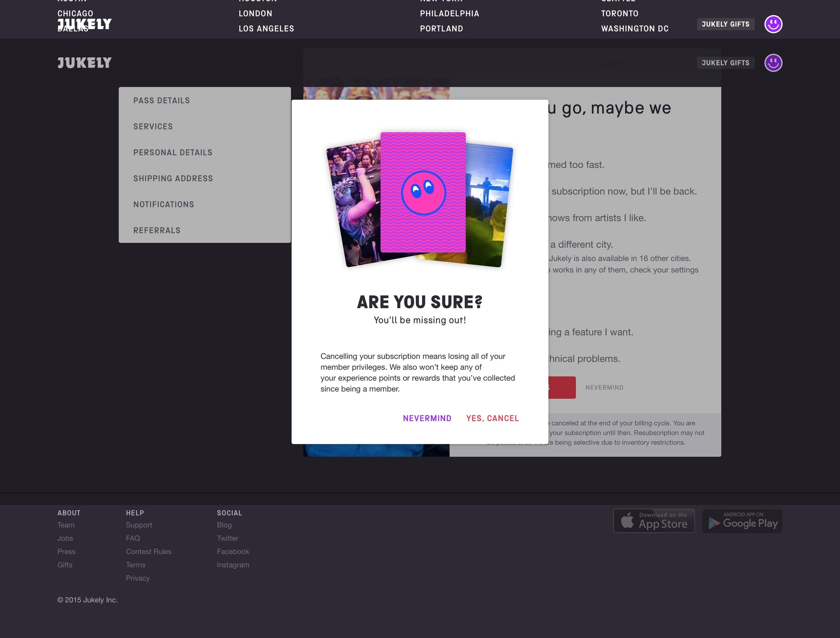The width and height of the screenshot is (840, 638).
Task: Visit the Blog link under Social
Action: tap(224, 525)
